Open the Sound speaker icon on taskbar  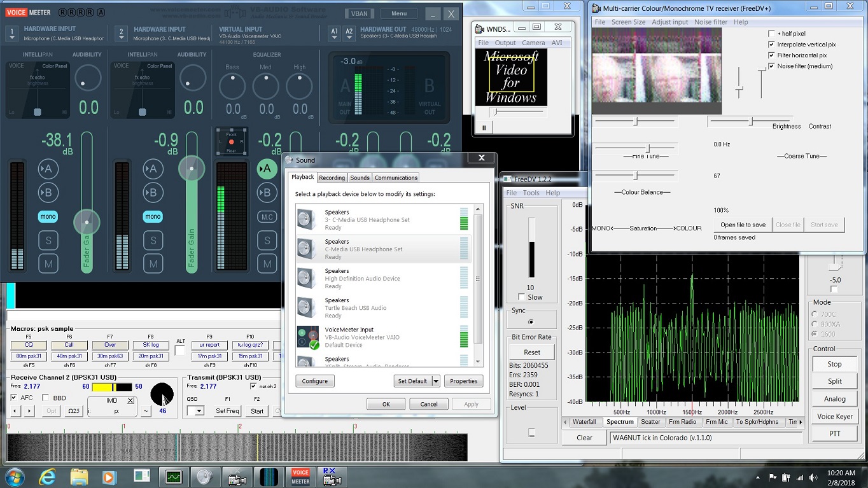coord(204,477)
